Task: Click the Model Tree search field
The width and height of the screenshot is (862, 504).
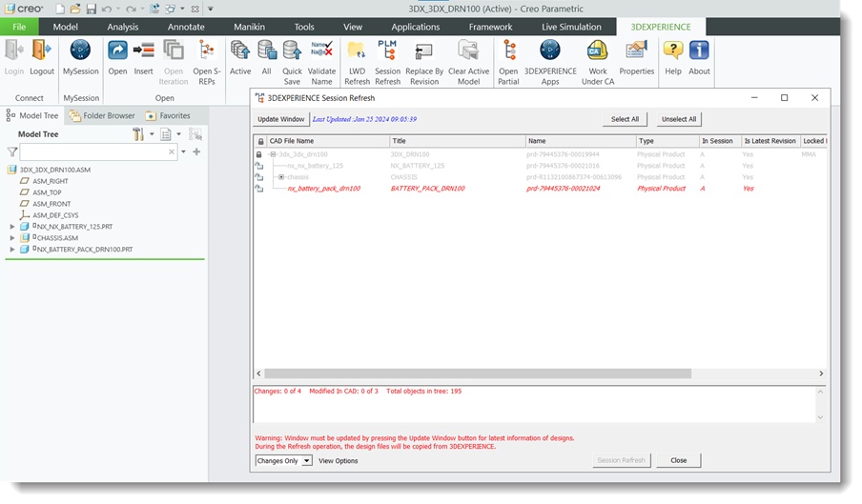Action: (x=98, y=151)
